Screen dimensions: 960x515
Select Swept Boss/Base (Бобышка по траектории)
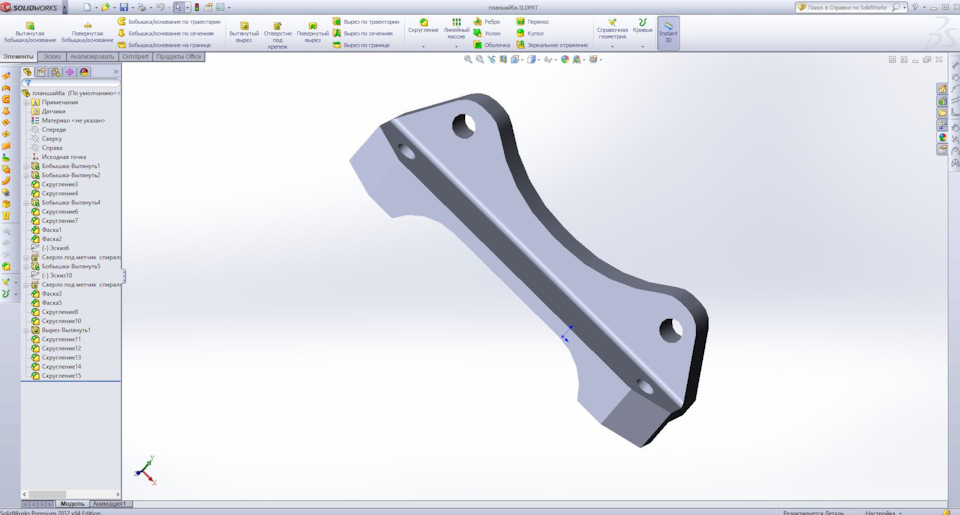tap(169, 21)
